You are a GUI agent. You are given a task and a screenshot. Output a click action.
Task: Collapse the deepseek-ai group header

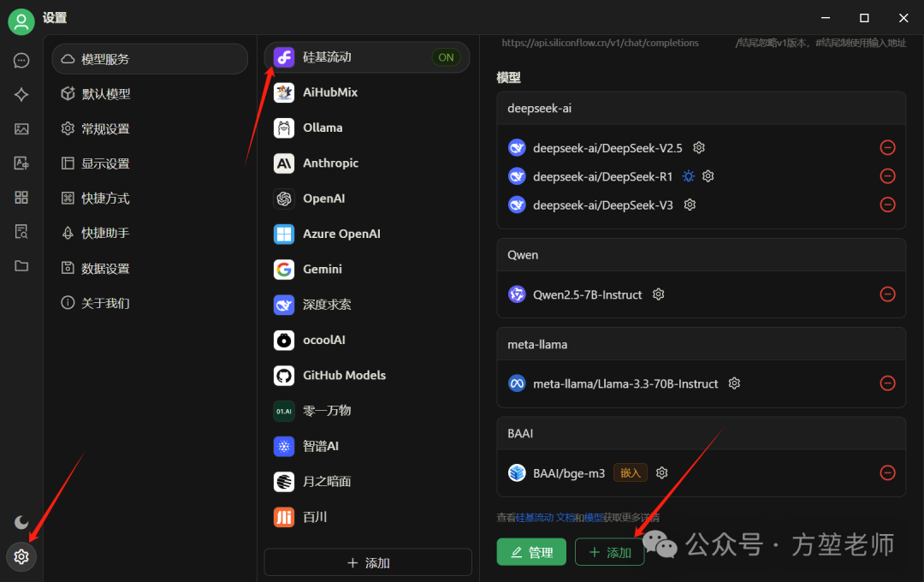(x=702, y=108)
